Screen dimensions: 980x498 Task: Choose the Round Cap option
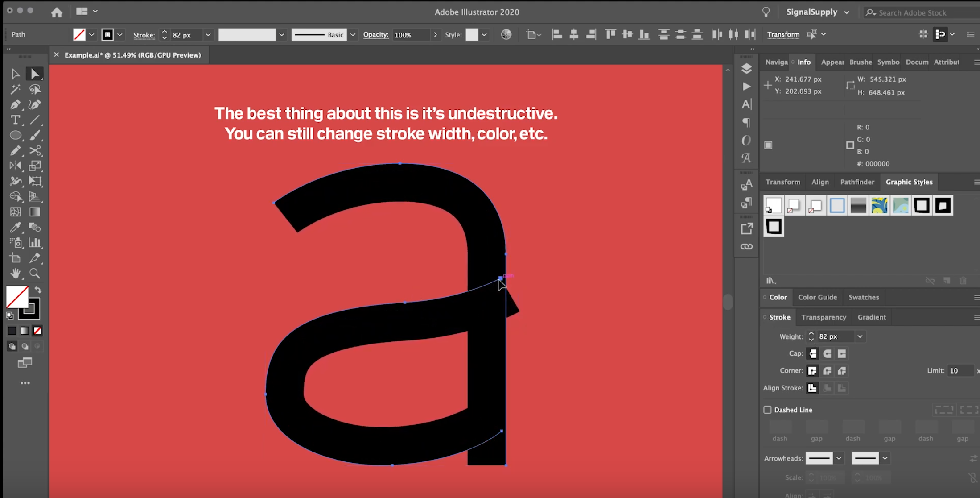click(x=828, y=353)
